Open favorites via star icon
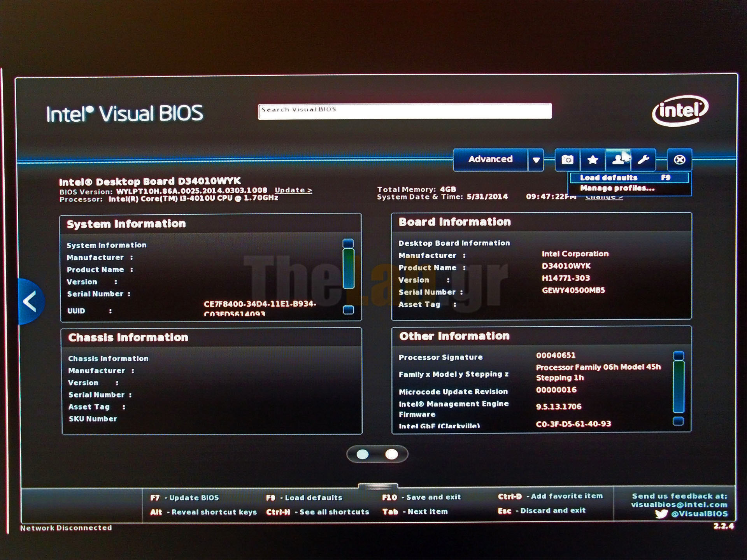Screen dimensions: 747x560 [593, 160]
